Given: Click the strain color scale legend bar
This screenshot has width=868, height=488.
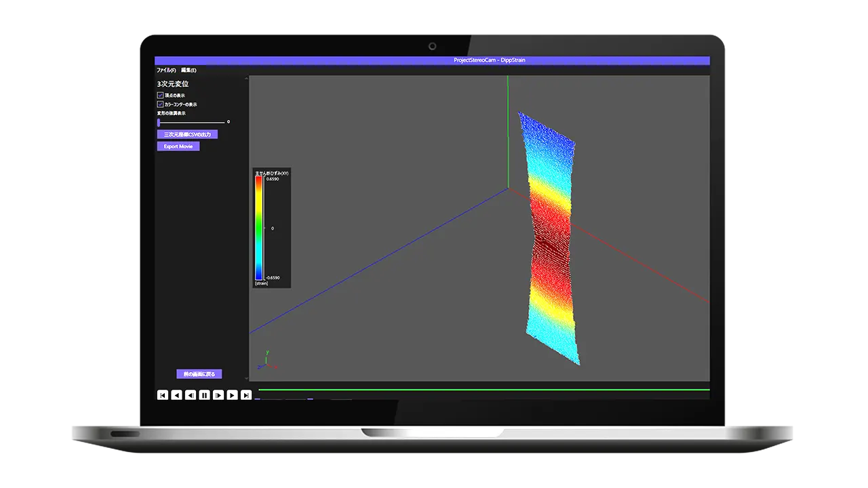Looking at the screenshot, I should [x=259, y=228].
